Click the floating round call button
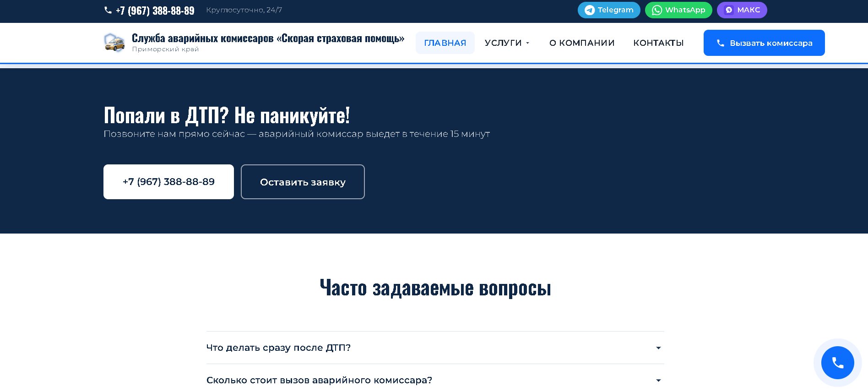Image resolution: width=868 pixels, height=392 pixels. (838, 363)
